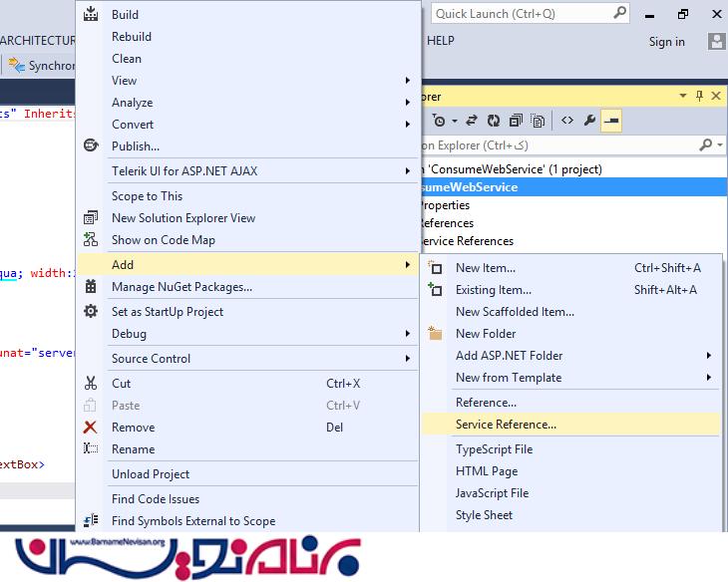Click the Rename icon
The image size is (728, 582).
click(91, 448)
